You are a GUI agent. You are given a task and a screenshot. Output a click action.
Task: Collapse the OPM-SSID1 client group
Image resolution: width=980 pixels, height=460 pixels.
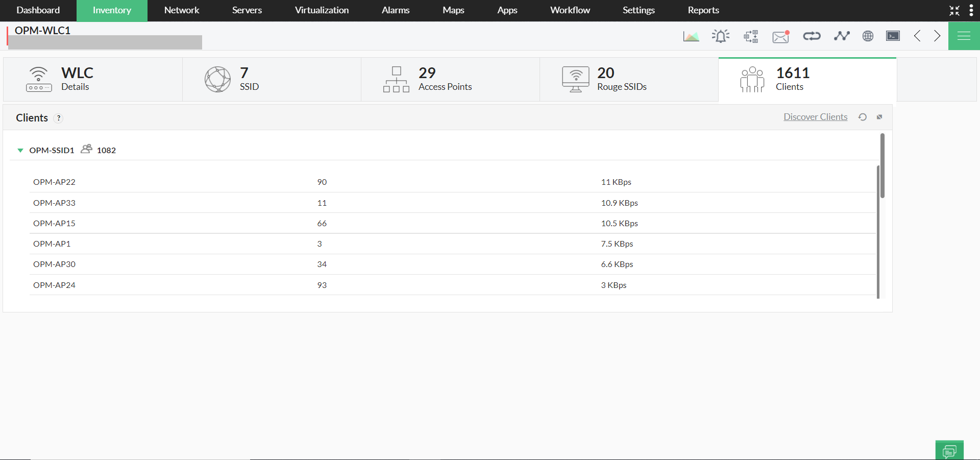pyautogui.click(x=20, y=150)
